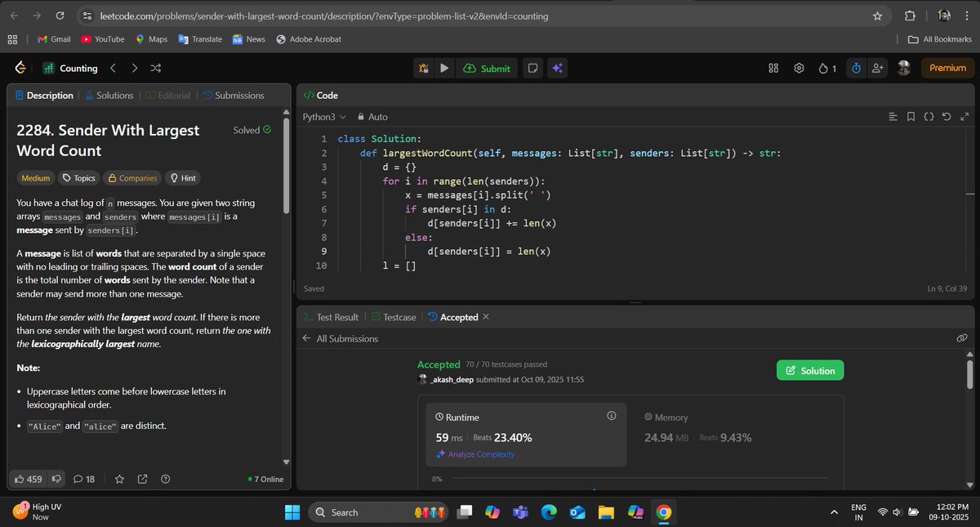Switch to the Description tab
The width and height of the screenshot is (980, 527).
pyautogui.click(x=44, y=96)
